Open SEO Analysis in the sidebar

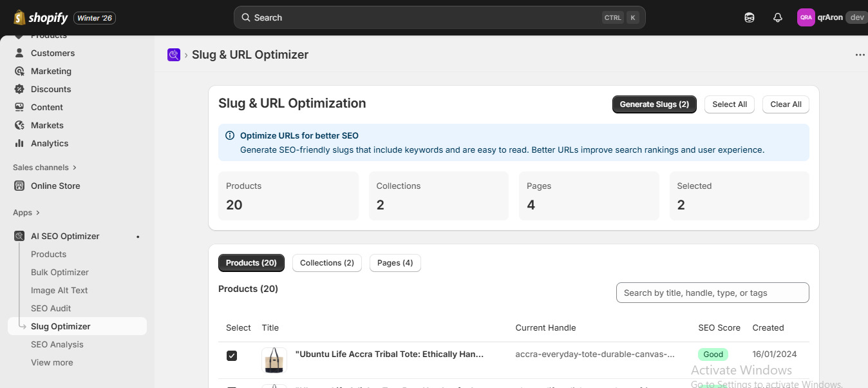click(57, 344)
